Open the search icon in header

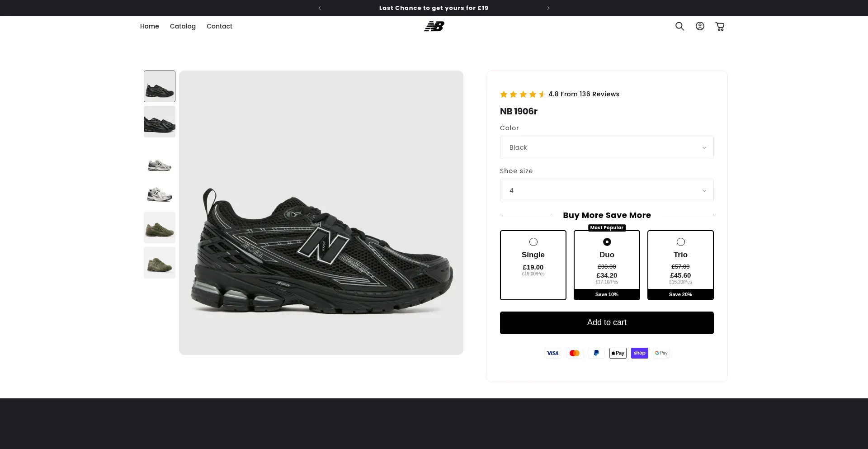(679, 26)
